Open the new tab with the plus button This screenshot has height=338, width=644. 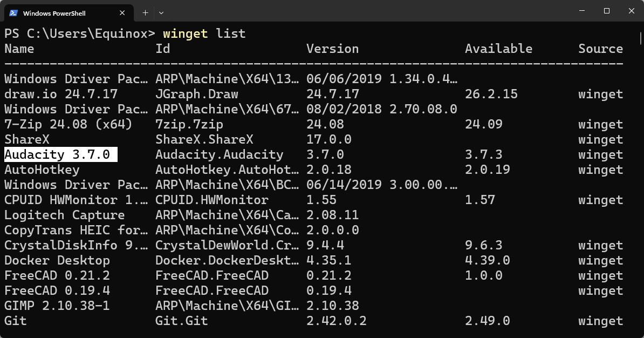coord(145,12)
